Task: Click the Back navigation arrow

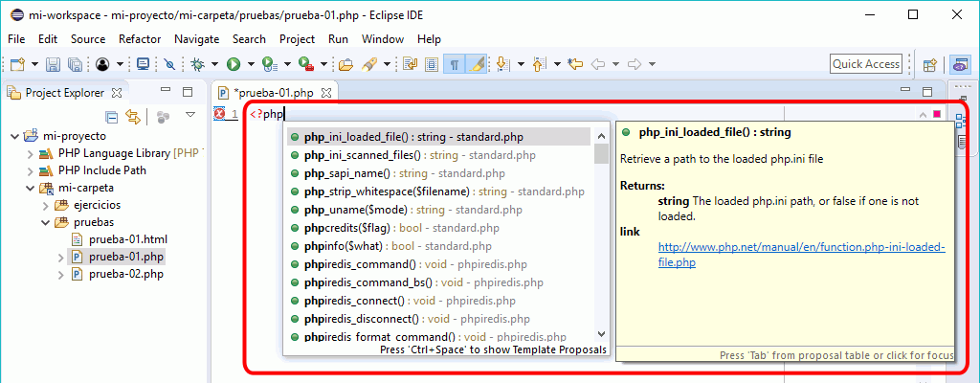Action: tap(598, 64)
